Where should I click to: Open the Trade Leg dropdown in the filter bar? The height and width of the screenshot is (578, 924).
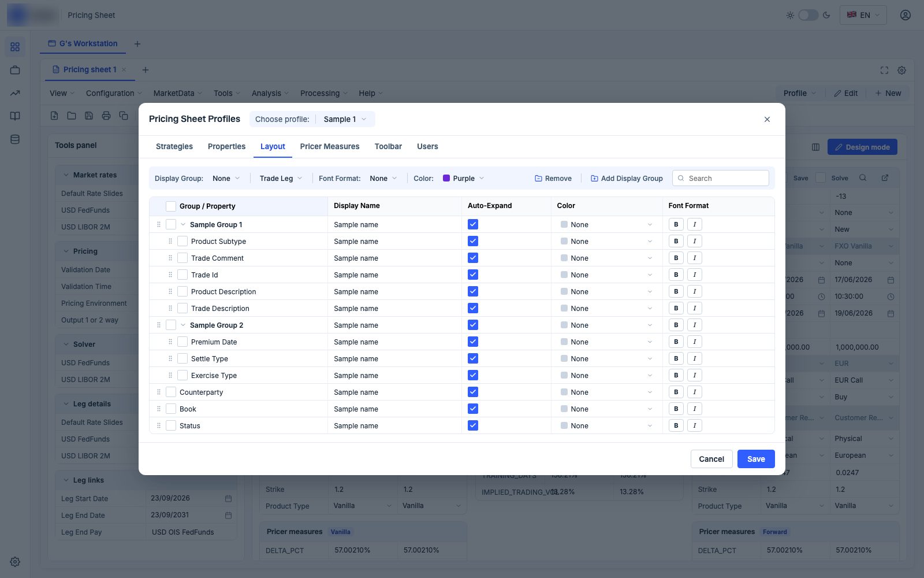(x=281, y=178)
